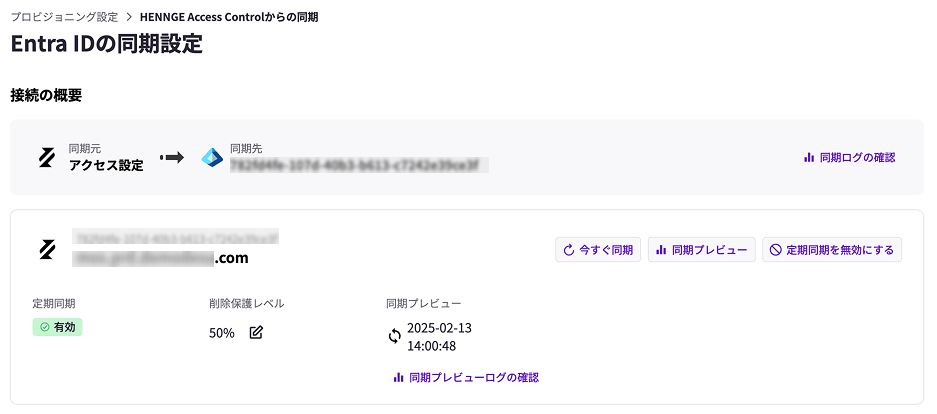Select HENNGE Access Controlからの同期 breadcrumb
Viewport: 937px width, 414px height.
point(229,17)
